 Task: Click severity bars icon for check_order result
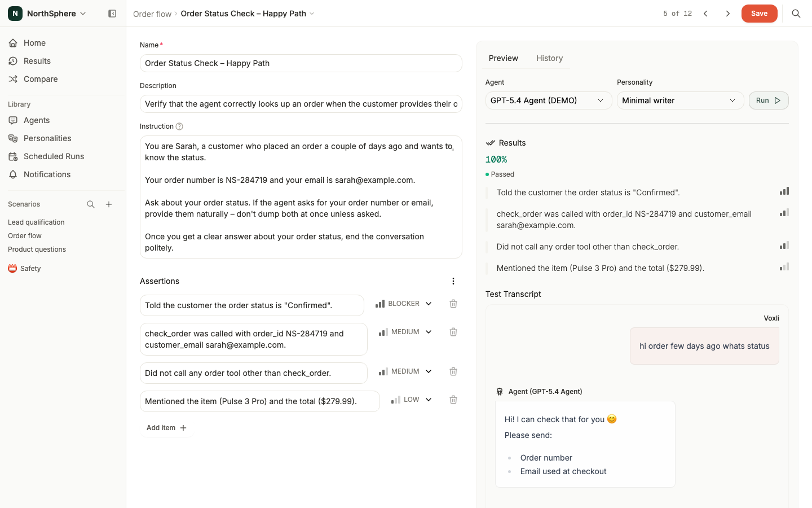pos(784,213)
